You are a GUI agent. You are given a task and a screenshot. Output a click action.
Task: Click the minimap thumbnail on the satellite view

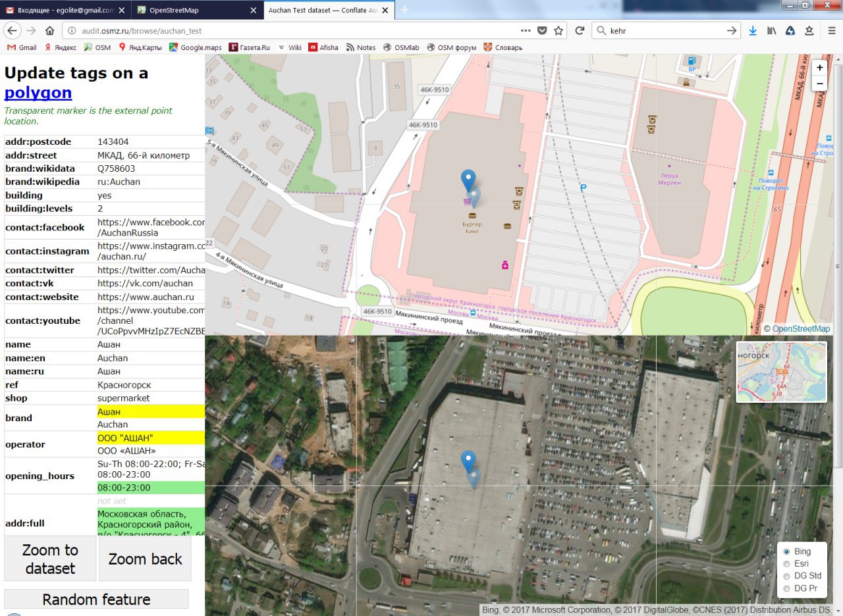(782, 372)
